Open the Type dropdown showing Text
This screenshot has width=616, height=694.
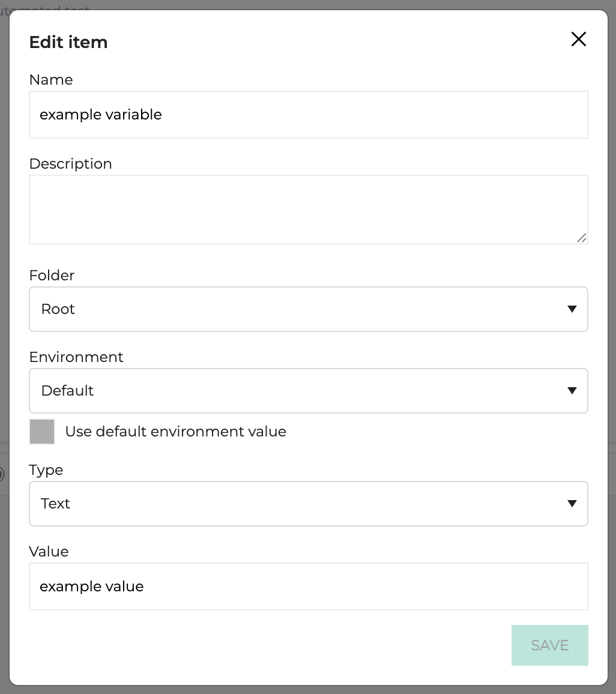[x=309, y=504]
